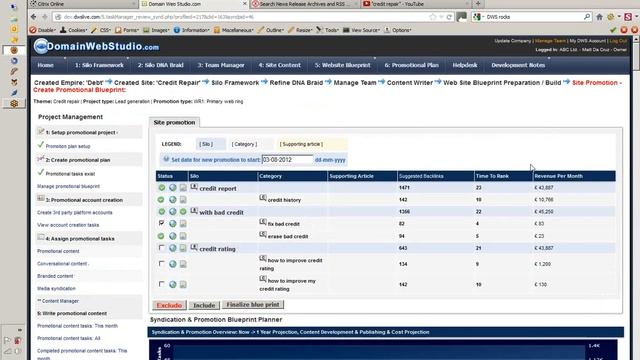
Task: Open the Tools dropdown in developer toolbar
Action: [327, 30]
